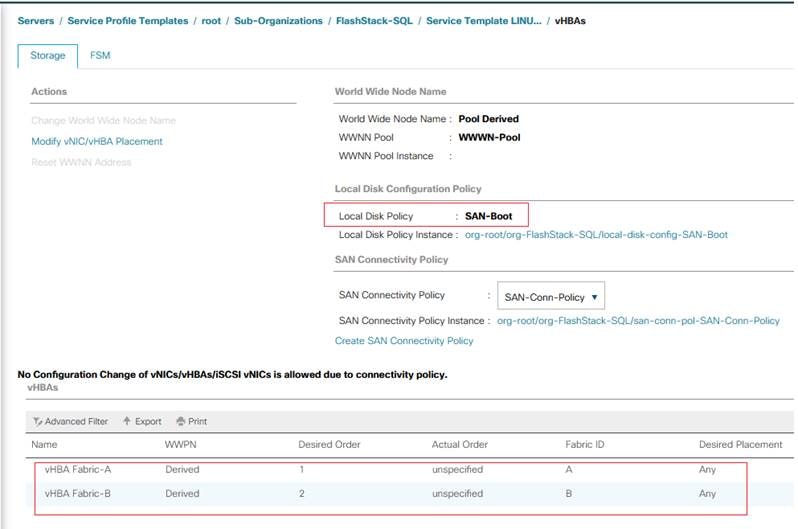
Task: Open Sub-Organizations breadcrumb link
Action: click(278, 21)
